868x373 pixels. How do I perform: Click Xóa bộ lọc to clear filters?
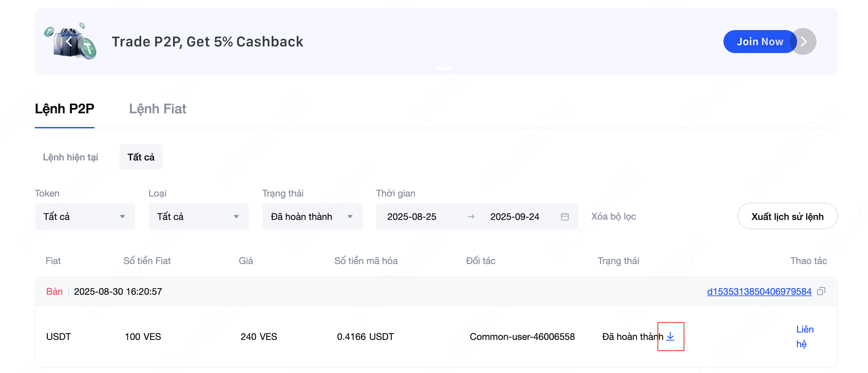613,217
